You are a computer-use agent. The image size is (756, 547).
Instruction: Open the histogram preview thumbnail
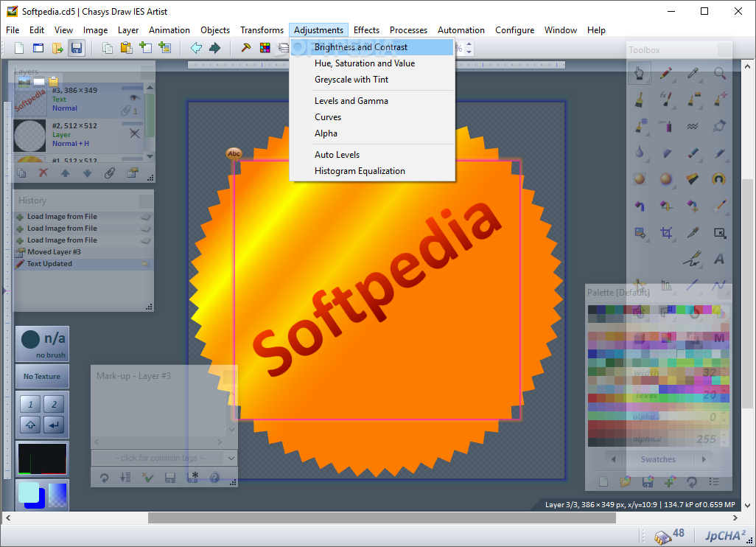click(x=42, y=459)
